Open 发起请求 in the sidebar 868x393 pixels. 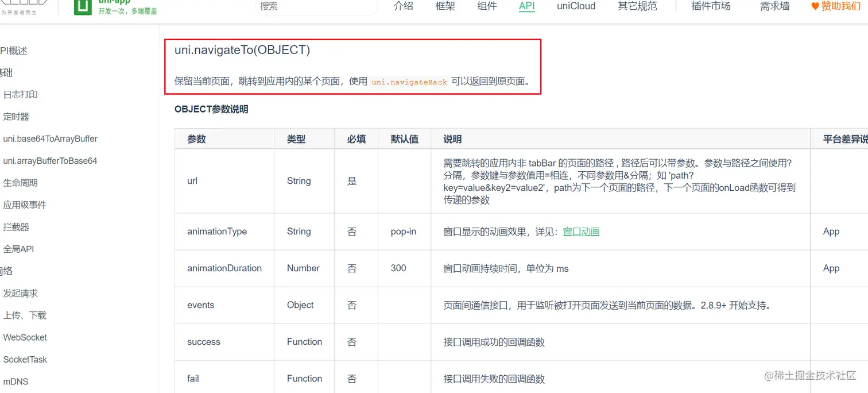[x=20, y=294]
